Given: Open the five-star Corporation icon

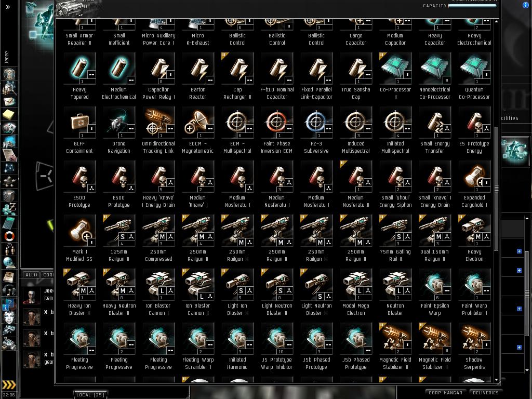Looking at the screenshot, I should [x=9, y=182].
